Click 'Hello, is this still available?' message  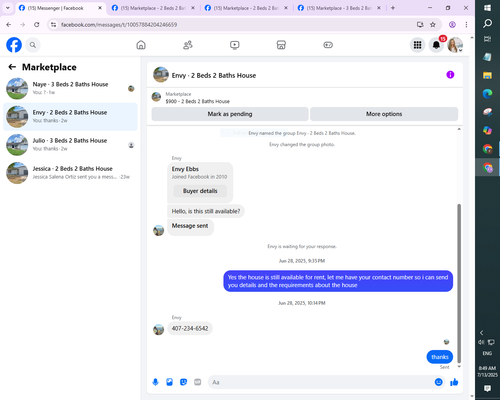[x=206, y=211]
